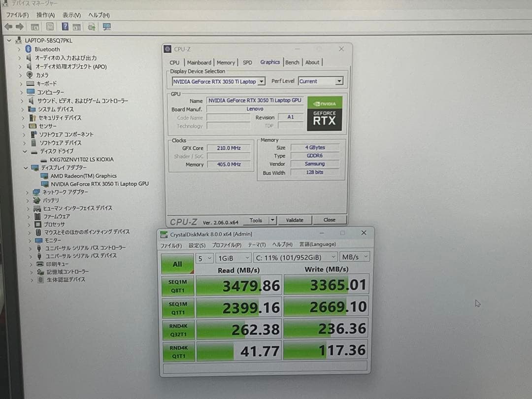This screenshot has width=532, height=399.
Task: Open the MB/s unit dropdown
Action: point(354,257)
